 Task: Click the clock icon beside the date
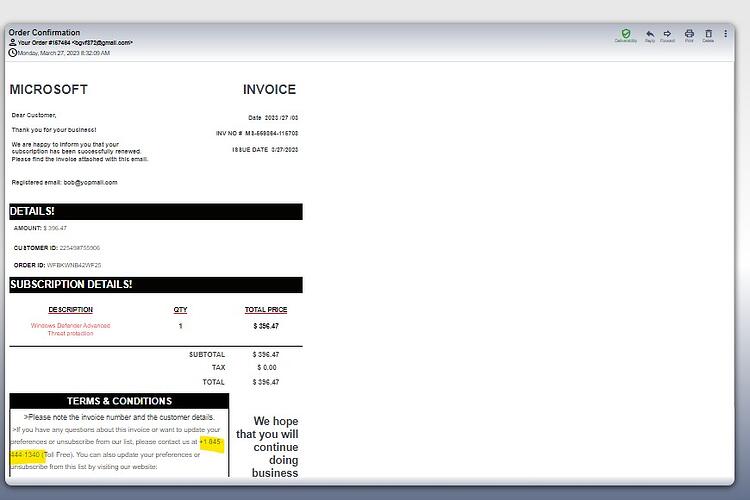coord(12,53)
